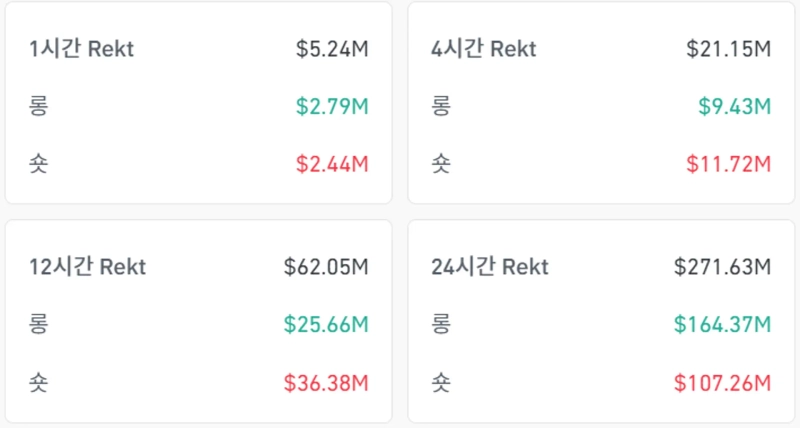Select the 1시간 total value $5.24M
Viewport: 800px width, 428px height.
tap(332, 49)
